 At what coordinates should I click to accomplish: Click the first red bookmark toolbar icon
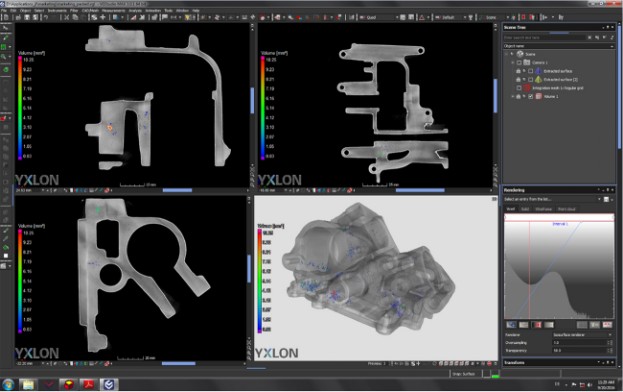523,17
